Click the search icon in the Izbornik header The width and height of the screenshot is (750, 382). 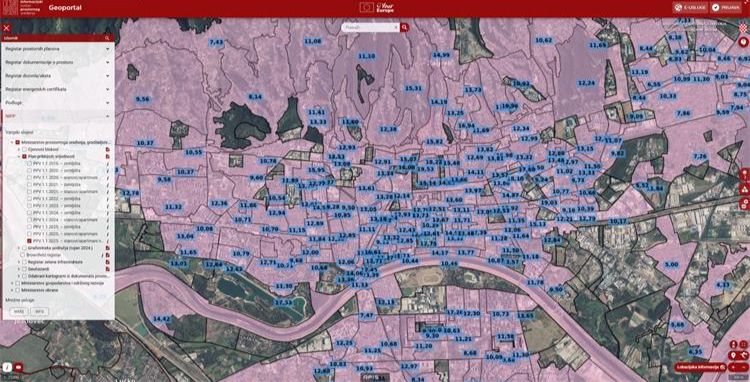pyautogui.click(x=107, y=38)
